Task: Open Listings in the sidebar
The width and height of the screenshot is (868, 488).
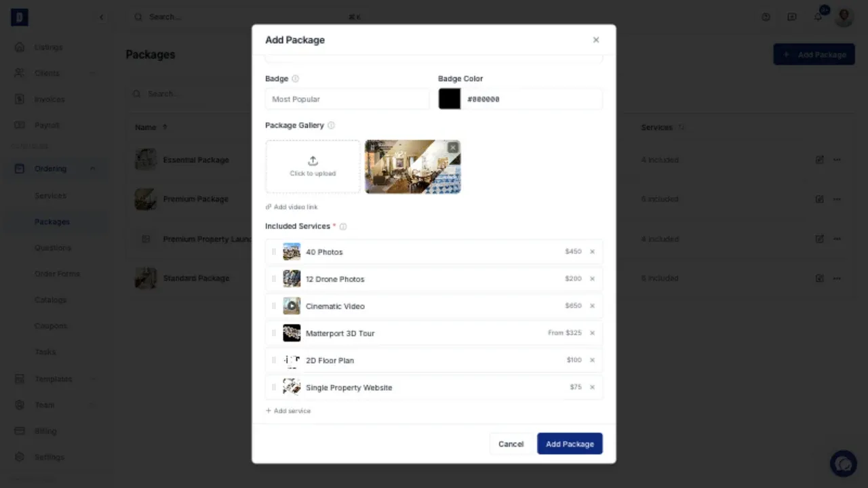Action: click(49, 47)
